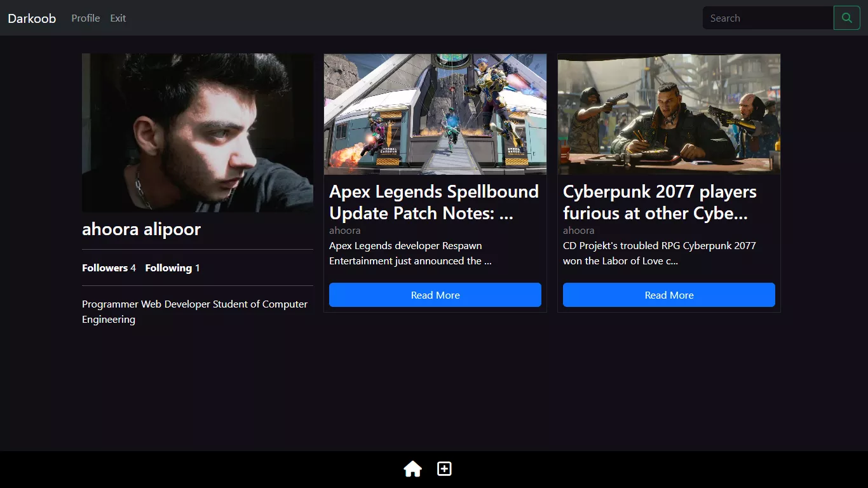Click the home icon in bottom bar
This screenshot has width=868, height=488.
[412, 469]
